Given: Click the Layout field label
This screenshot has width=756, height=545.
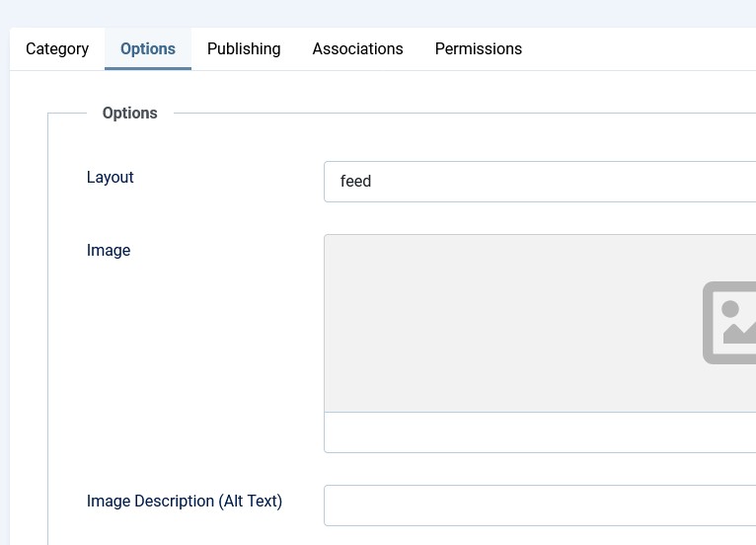Looking at the screenshot, I should point(110,178).
